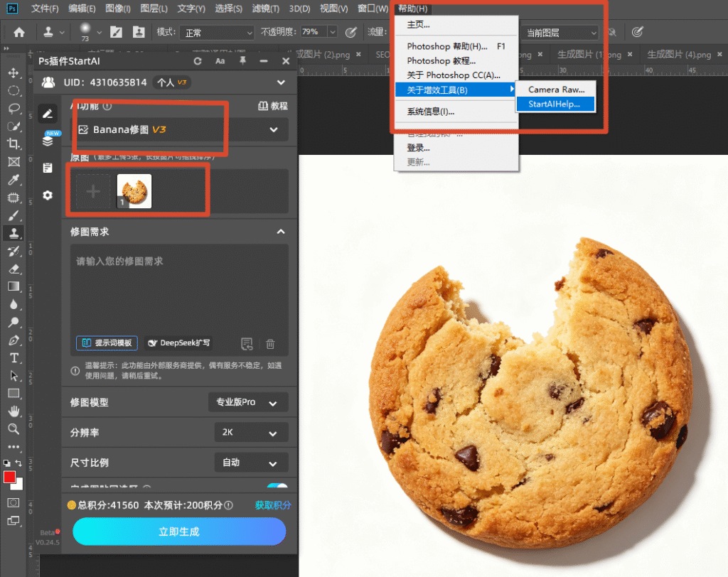Toggle Quick Mask mode
The image size is (728, 577).
pos(14,502)
